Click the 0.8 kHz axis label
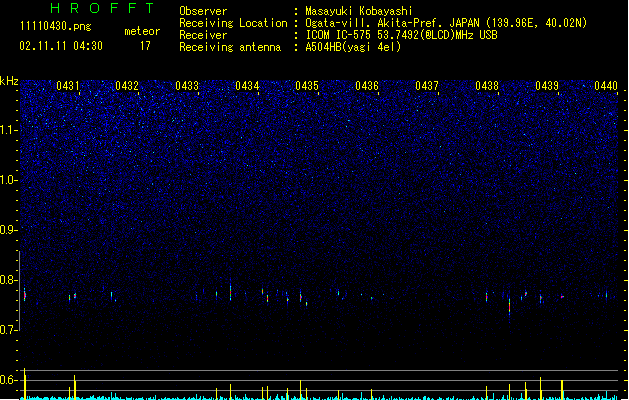 pyautogui.click(x=8, y=280)
